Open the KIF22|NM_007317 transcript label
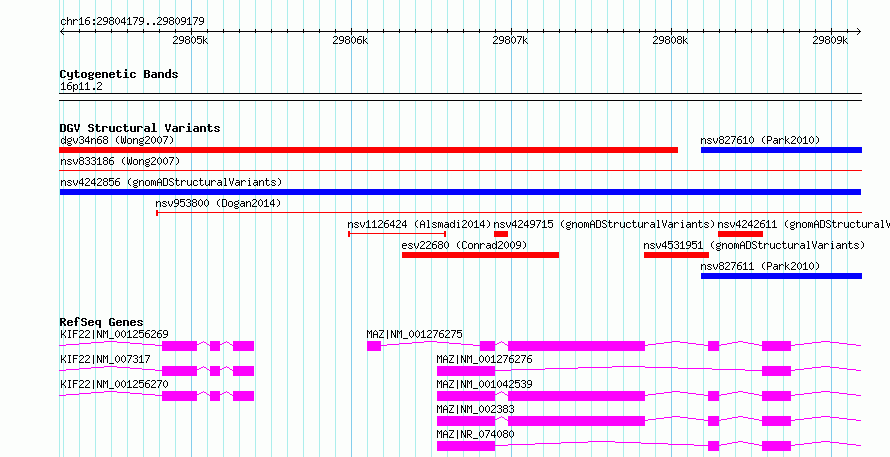890x457 pixels. pyautogui.click(x=105, y=359)
